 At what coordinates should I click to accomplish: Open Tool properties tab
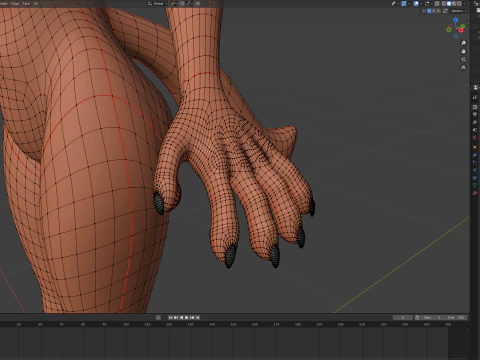click(475, 97)
